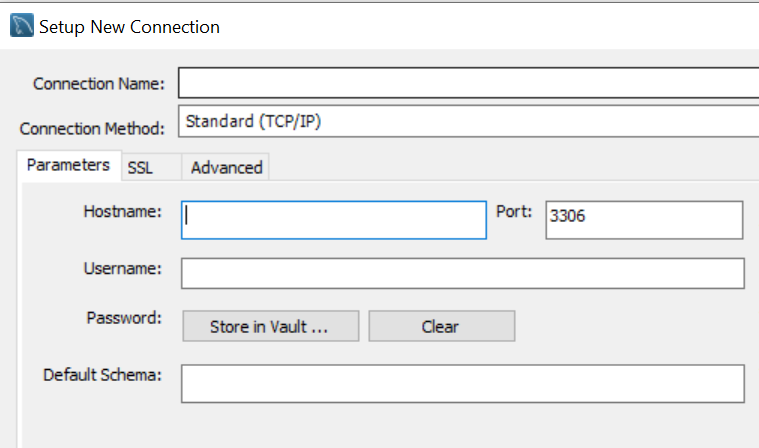Focus the Username text box
The height and width of the screenshot is (448, 759).
(x=462, y=273)
